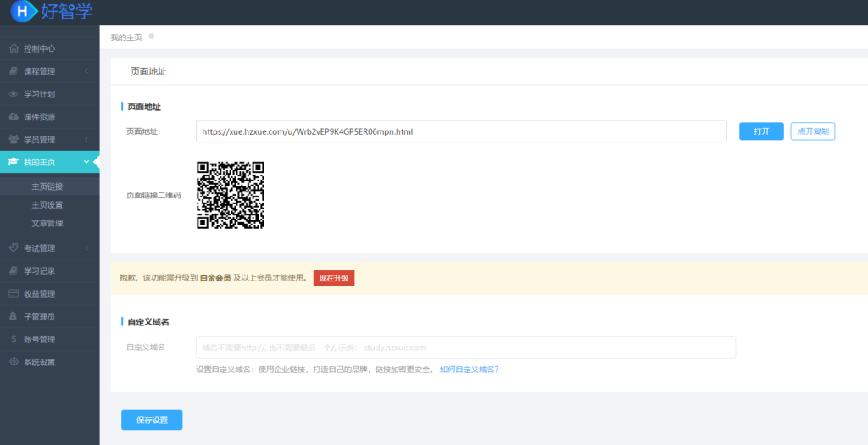
Task: Open the 如何自定义域名? help link
Action: 469,370
